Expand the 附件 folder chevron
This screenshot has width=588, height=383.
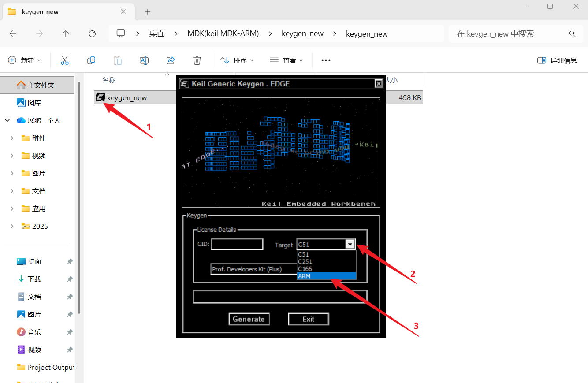pyautogui.click(x=12, y=138)
